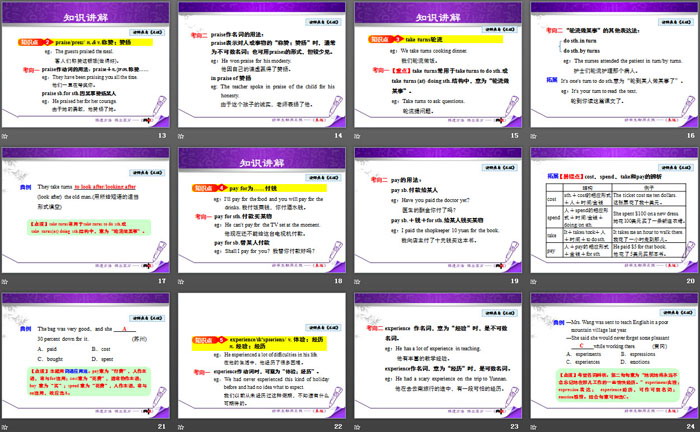This screenshot has width=700, height=432.
Task: Click animation star icon under slide 24
Action: (533, 427)
